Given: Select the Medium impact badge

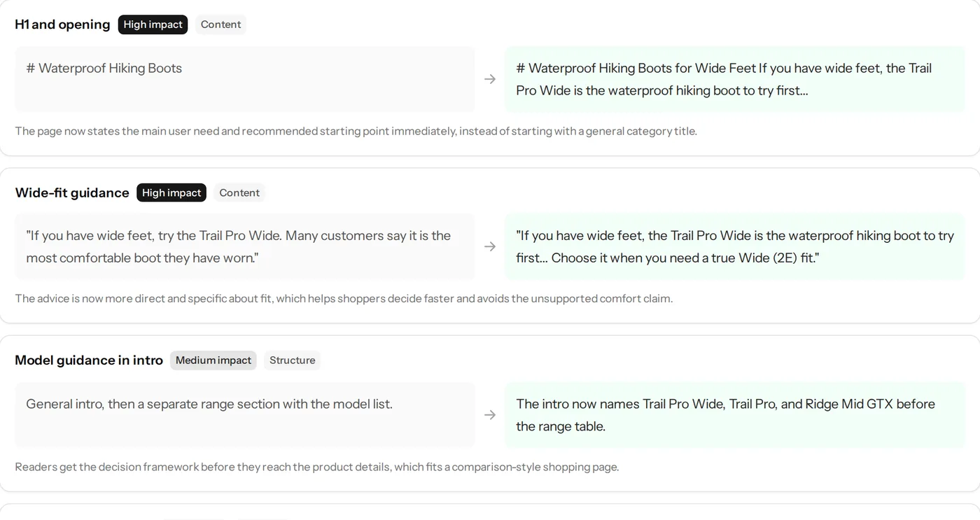Looking at the screenshot, I should pyautogui.click(x=213, y=360).
